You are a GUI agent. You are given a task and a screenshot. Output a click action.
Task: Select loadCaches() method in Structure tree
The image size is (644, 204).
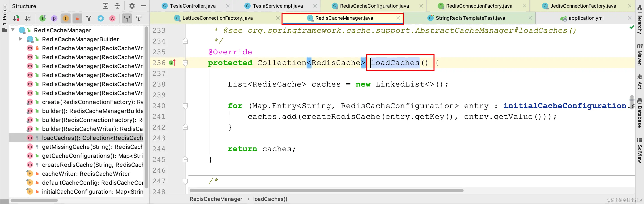pyautogui.click(x=77, y=138)
